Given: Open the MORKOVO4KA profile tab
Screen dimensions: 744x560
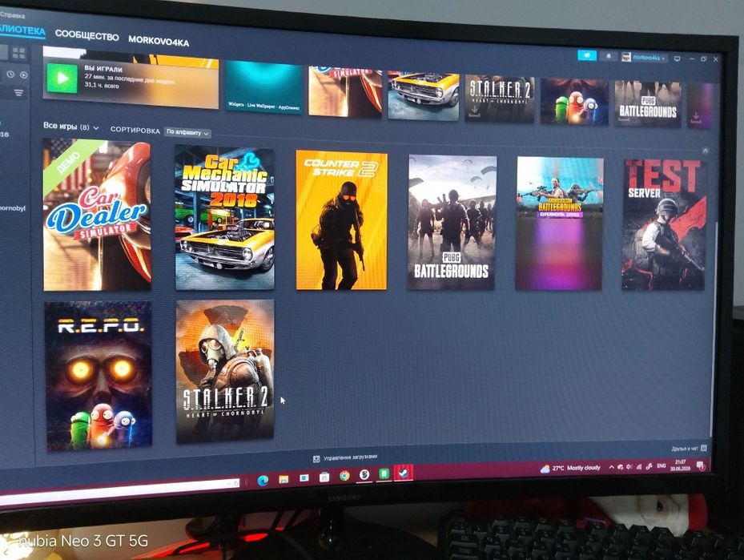Looking at the screenshot, I should [159, 41].
